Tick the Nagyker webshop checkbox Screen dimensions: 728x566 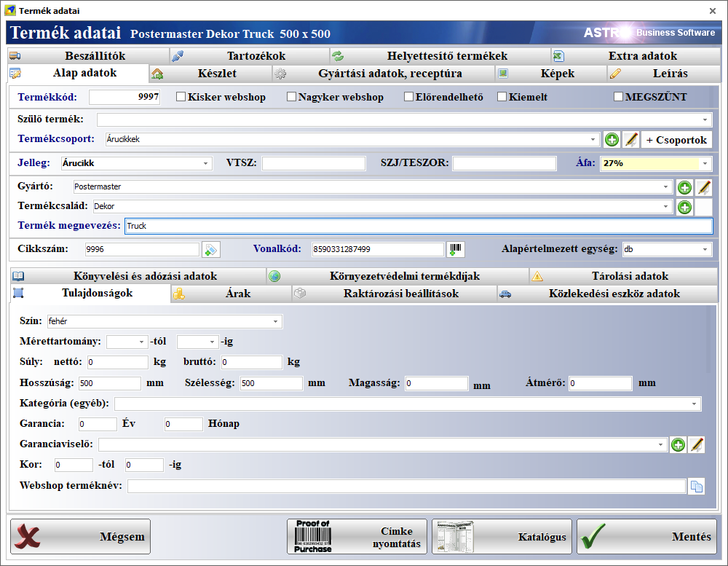point(292,97)
